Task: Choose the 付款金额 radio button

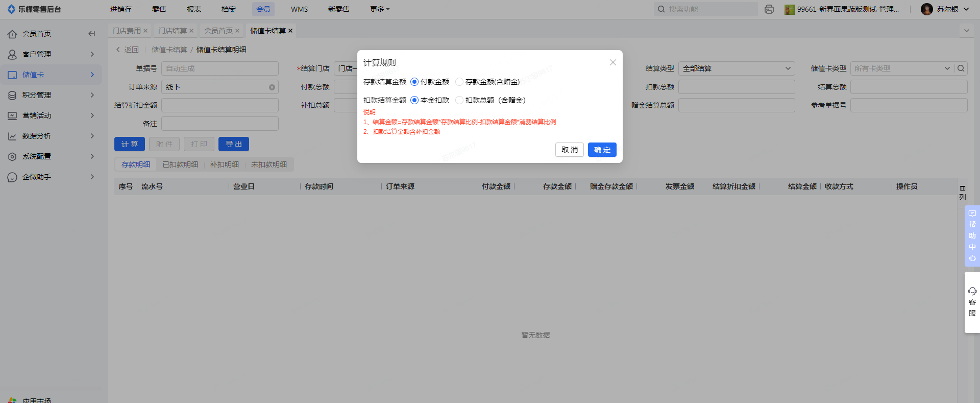Action: coord(414,82)
